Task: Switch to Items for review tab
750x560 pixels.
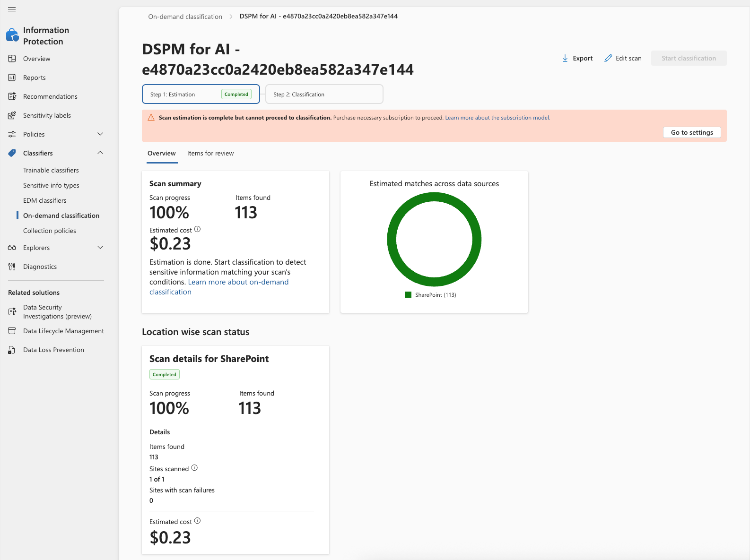Action: point(210,153)
